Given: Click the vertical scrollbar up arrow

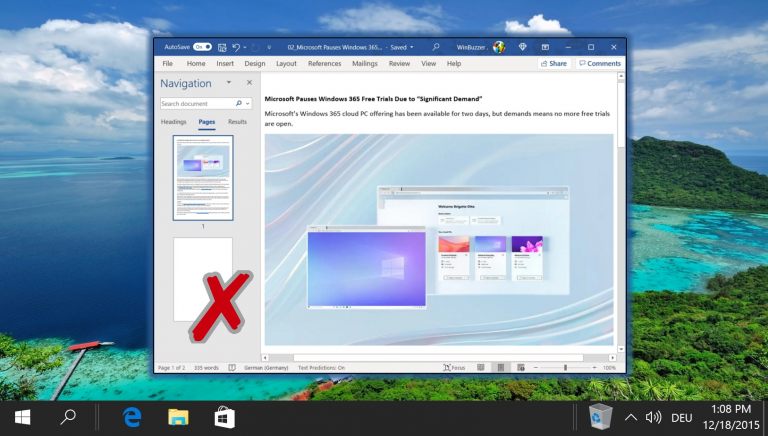Looking at the screenshot, I should (x=621, y=76).
